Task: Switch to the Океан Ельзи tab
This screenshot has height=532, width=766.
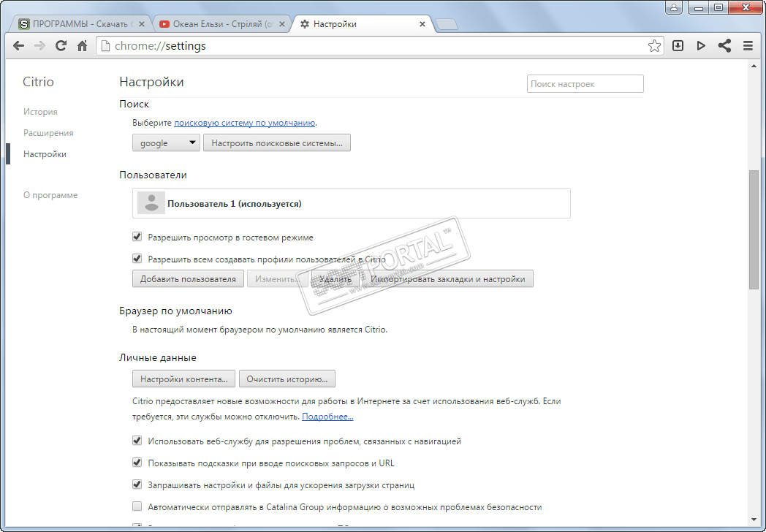Action: 222,24
